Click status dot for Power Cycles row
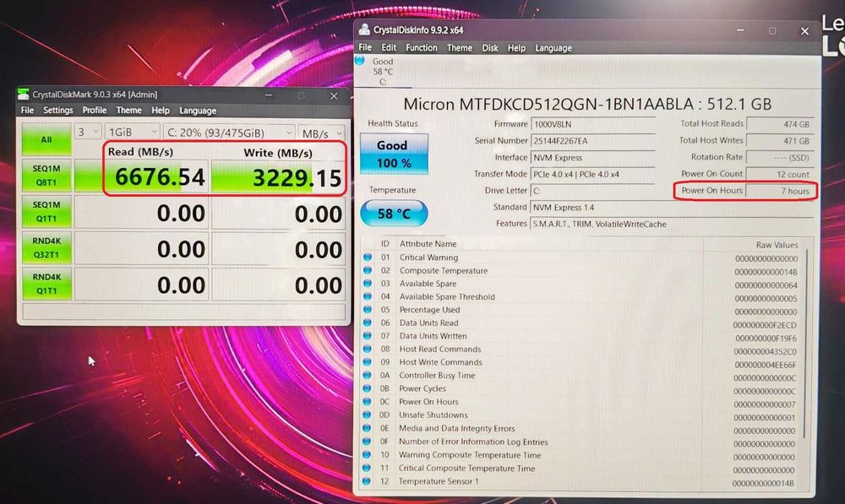This screenshot has height=504, width=845. point(368,388)
